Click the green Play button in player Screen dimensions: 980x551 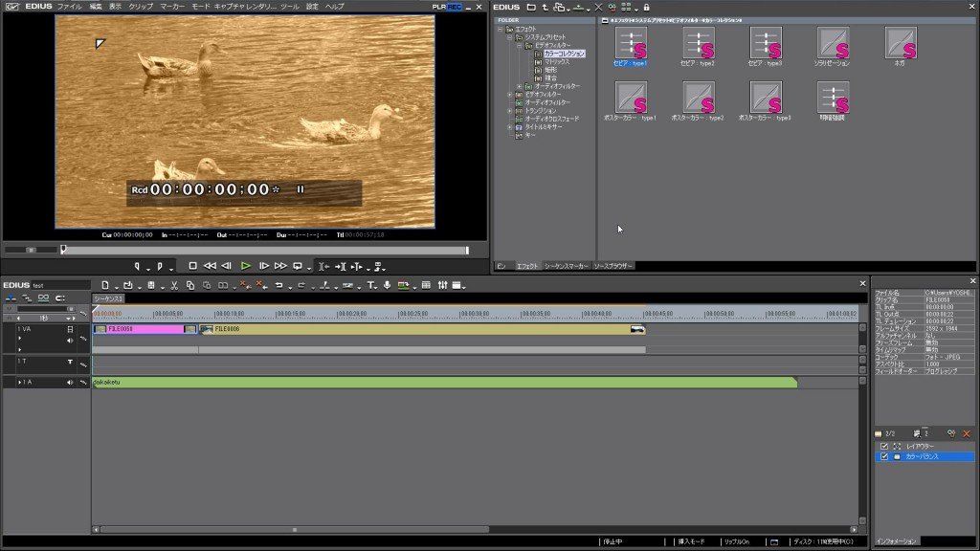246,266
